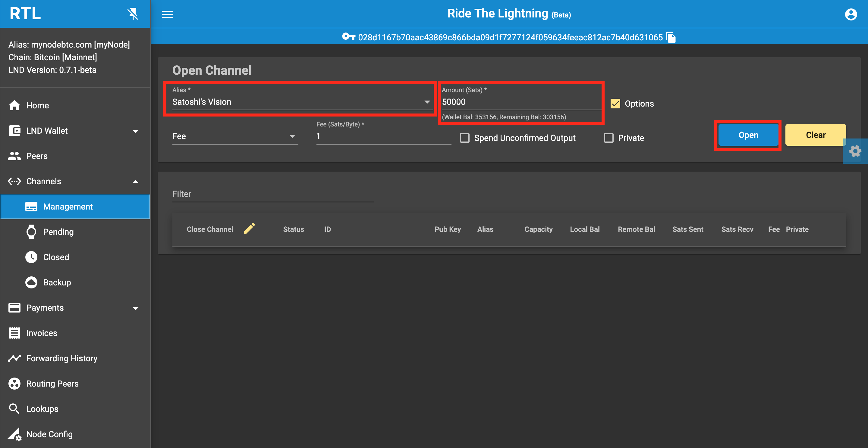Click the Invoices receipt icon
Screen dimensions: 868x448
tap(14, 333)
